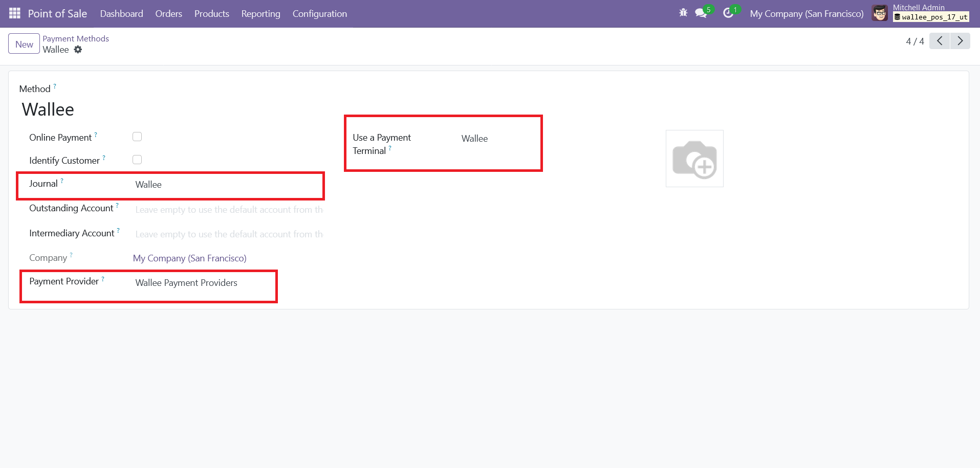Open the apps grid home menu
980x468 pixels.
click(x=14, y=13)
